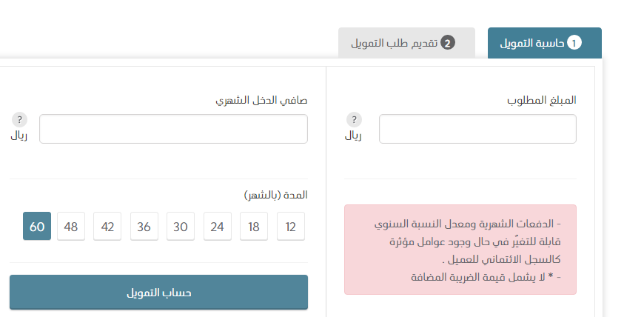Click the المدة (بالشهر) label
Viewport: 644px width, 317px height.
pyautogui.click(x=275, y=195)
